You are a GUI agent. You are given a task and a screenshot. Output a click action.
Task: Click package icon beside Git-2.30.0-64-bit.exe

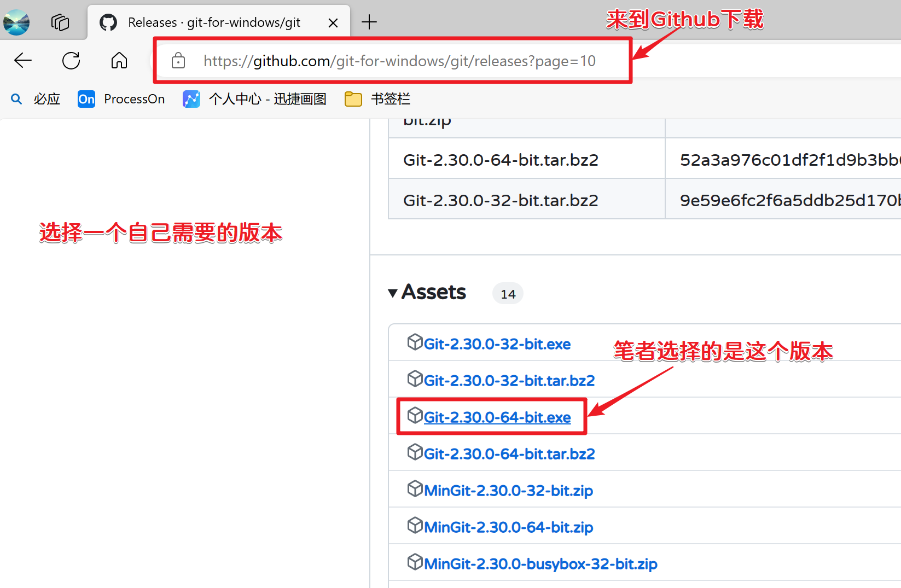(415, 415)
